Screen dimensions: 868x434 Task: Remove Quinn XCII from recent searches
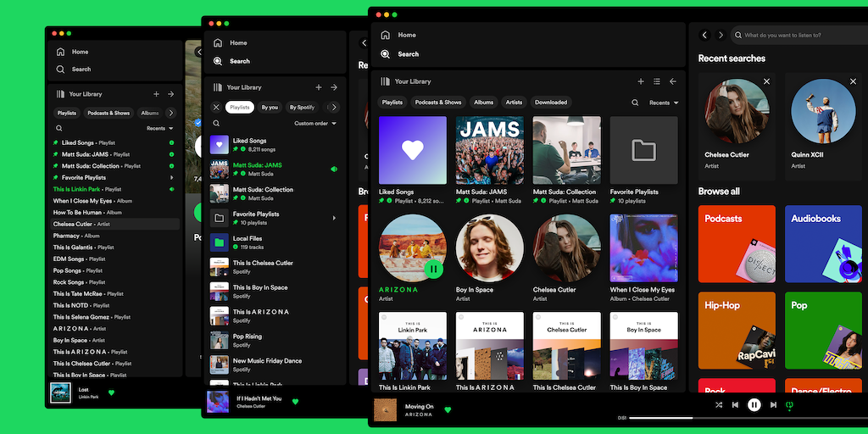[853, 81]
